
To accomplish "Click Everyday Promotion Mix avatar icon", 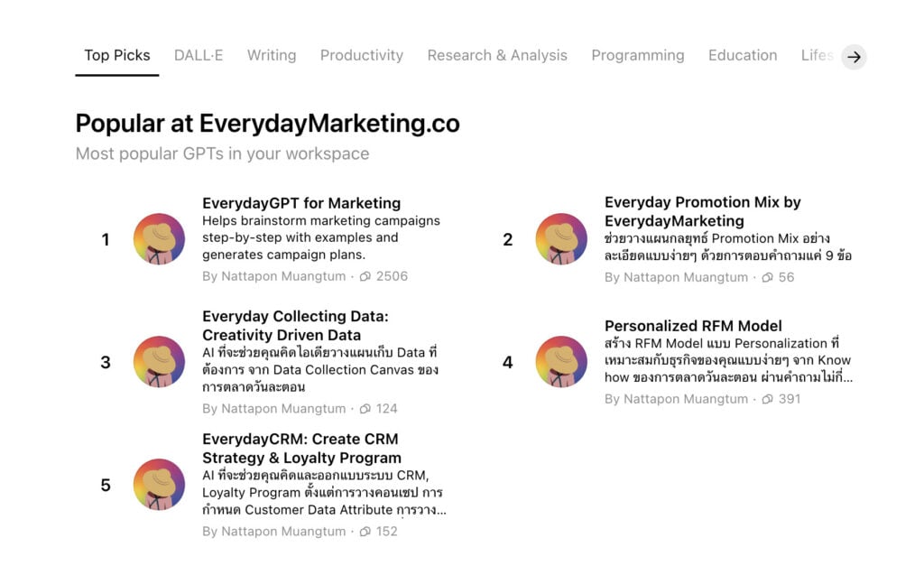I will point(561,239).
